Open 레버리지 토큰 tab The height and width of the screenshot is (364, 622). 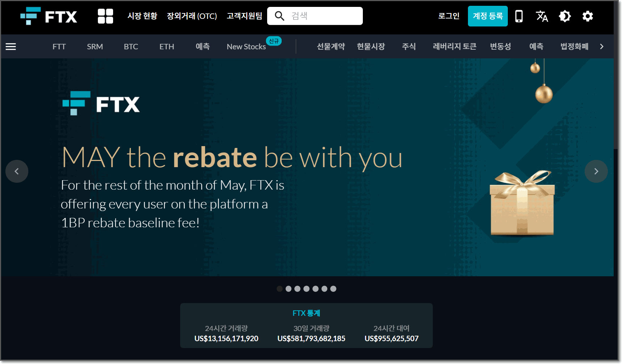(x=455, y=46)
